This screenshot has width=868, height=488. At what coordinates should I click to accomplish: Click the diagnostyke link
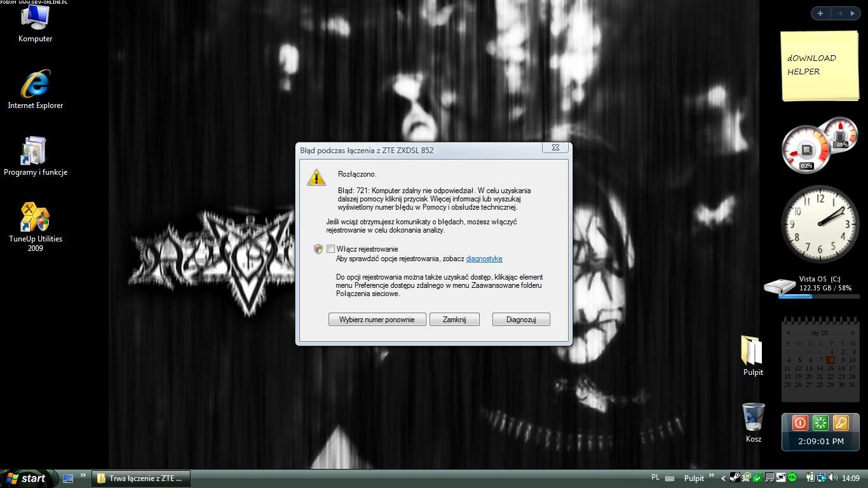point(484,259)
